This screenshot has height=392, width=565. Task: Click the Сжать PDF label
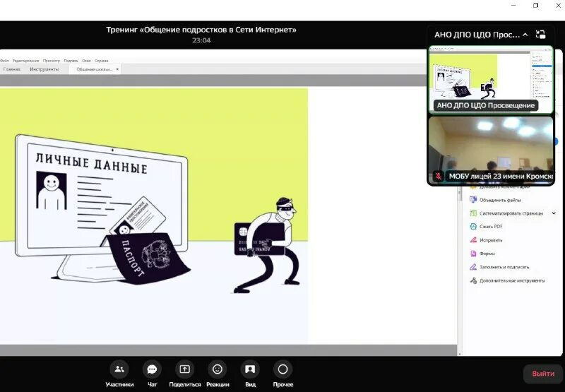[x=491, y=226]
